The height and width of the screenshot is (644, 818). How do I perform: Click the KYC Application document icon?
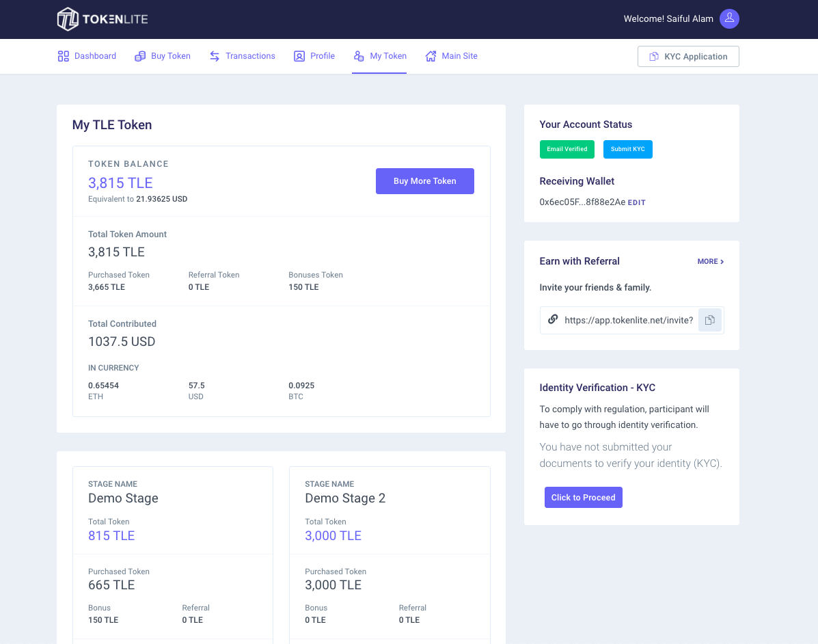[x=654, y=56]
